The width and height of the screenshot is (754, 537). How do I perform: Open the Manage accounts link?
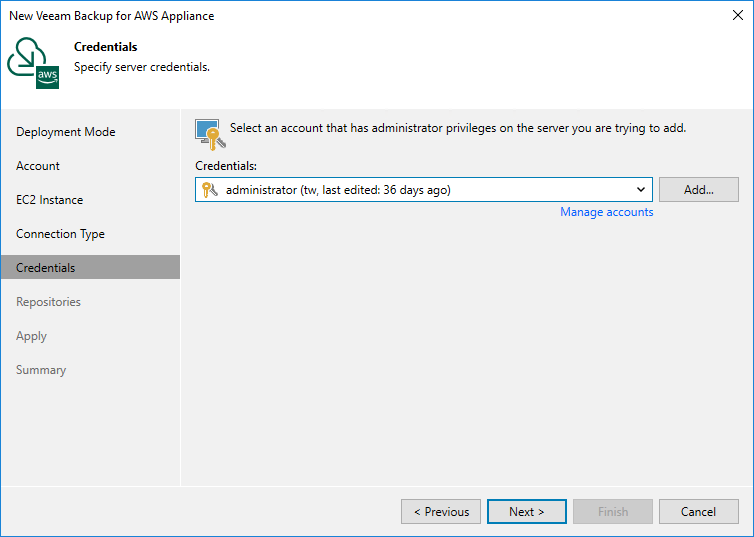point(606,212)
